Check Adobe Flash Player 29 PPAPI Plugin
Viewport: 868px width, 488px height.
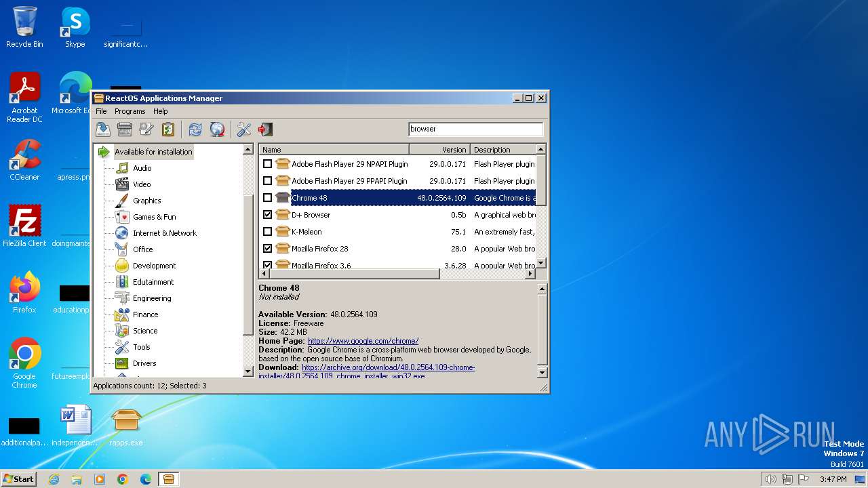267,181
